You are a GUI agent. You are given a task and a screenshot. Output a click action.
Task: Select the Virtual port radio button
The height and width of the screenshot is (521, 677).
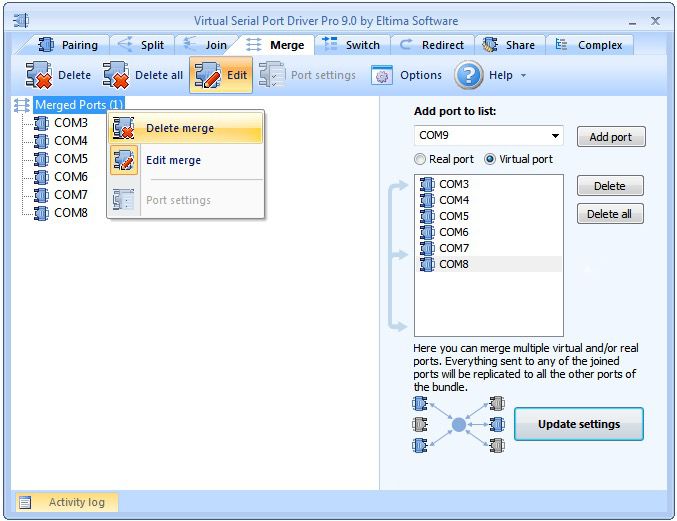point(490,159)
